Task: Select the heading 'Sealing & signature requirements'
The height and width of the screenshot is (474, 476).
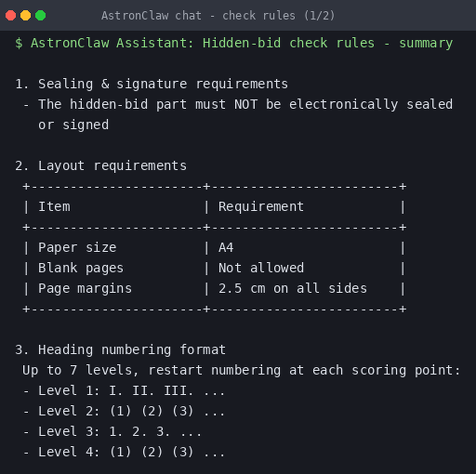Action: [x=163, y=84]
